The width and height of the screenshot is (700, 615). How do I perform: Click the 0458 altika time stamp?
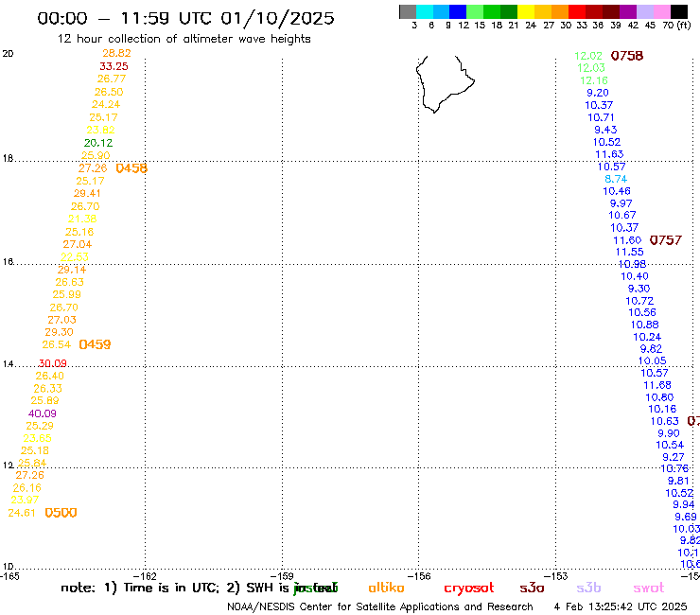pos(131,168)
